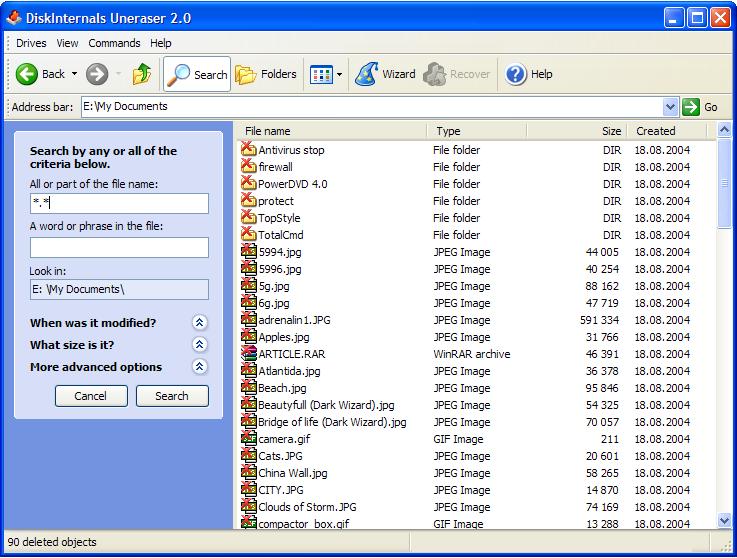Select the 5994.jpg file icon
This screenshot has width=737, height=558.
pyautogui.click(x=248, y=251)
